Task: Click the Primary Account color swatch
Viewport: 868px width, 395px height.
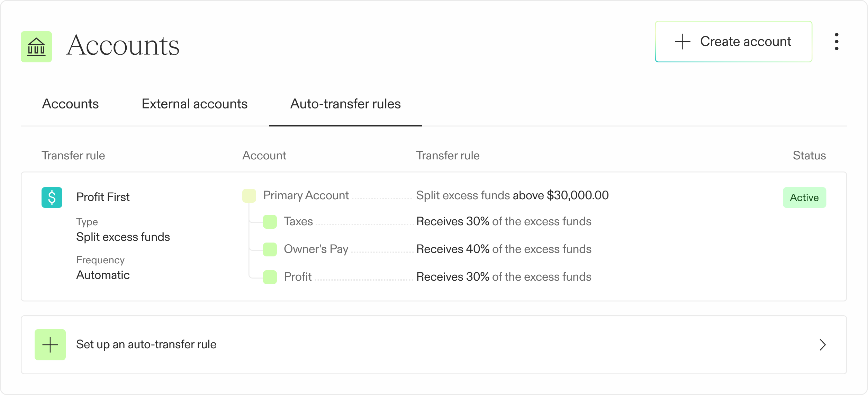Action: click(x=249, y=196)
